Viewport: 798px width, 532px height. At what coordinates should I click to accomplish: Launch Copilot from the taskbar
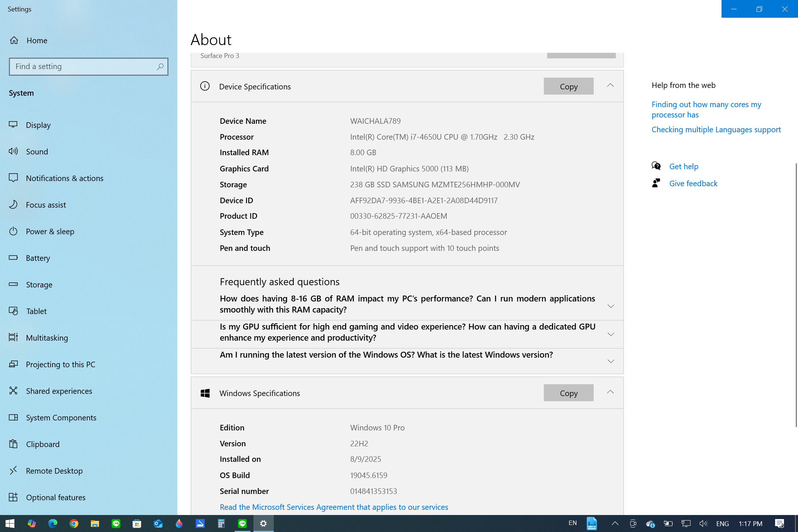tap(32, 524)
